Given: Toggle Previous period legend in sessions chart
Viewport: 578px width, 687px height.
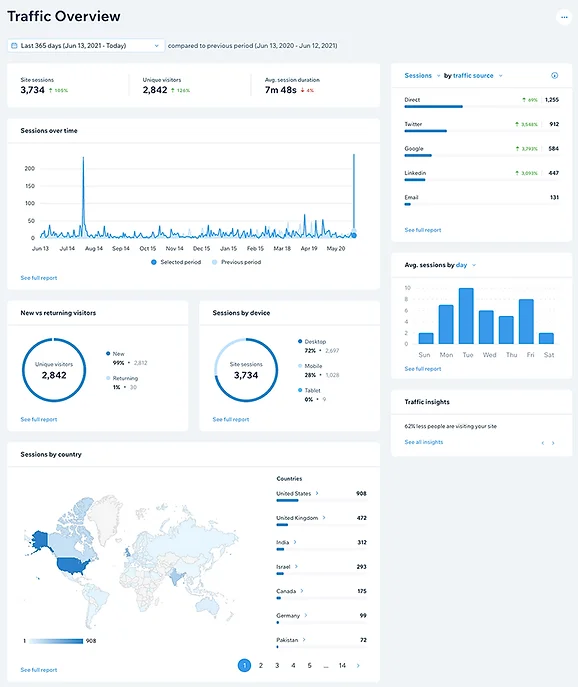Looking at the screenshot, I should pos(236,262).
